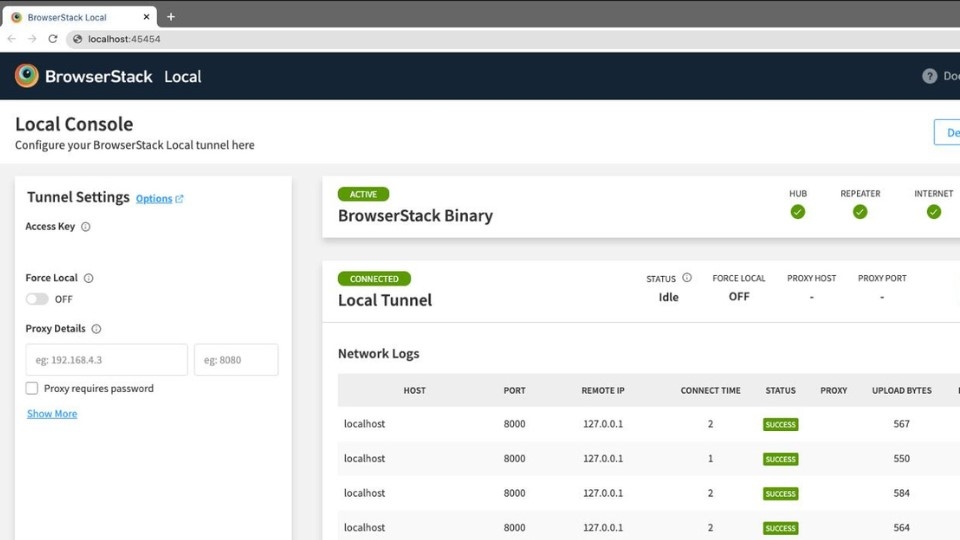Click the external link icon beside Options

(x=179, y=198)
